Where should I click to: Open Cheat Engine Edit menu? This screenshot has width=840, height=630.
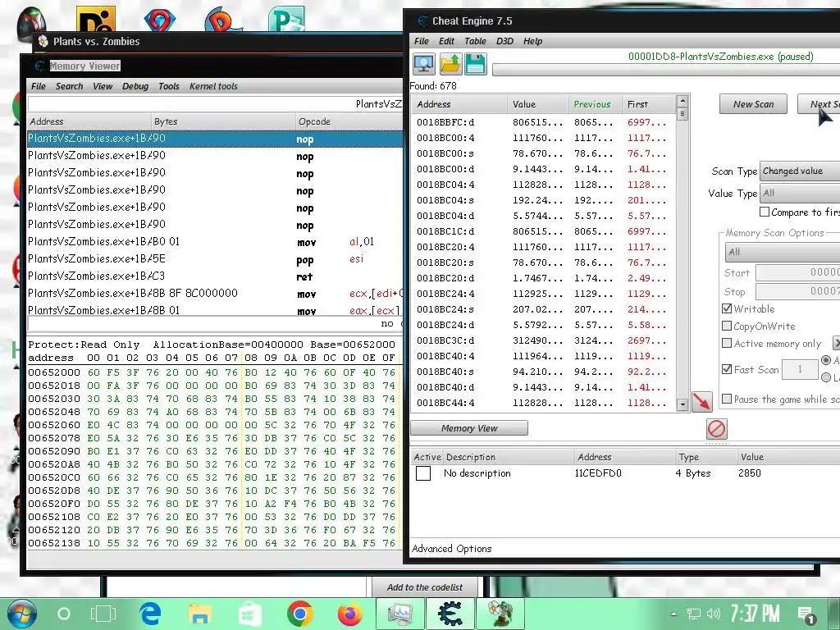pyautogui.click(x=446, y=41)
